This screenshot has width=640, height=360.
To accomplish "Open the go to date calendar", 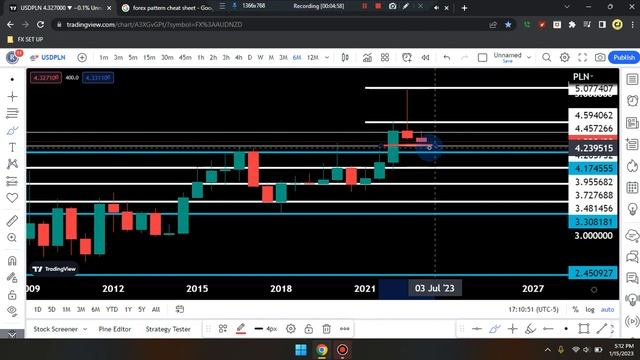I will point(180,309).
